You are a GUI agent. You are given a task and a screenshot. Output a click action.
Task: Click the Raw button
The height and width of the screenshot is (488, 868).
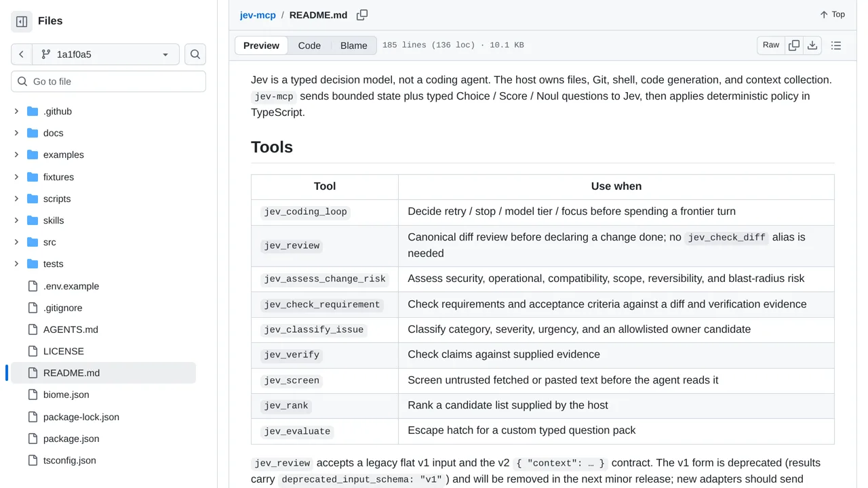pos(771,45)
